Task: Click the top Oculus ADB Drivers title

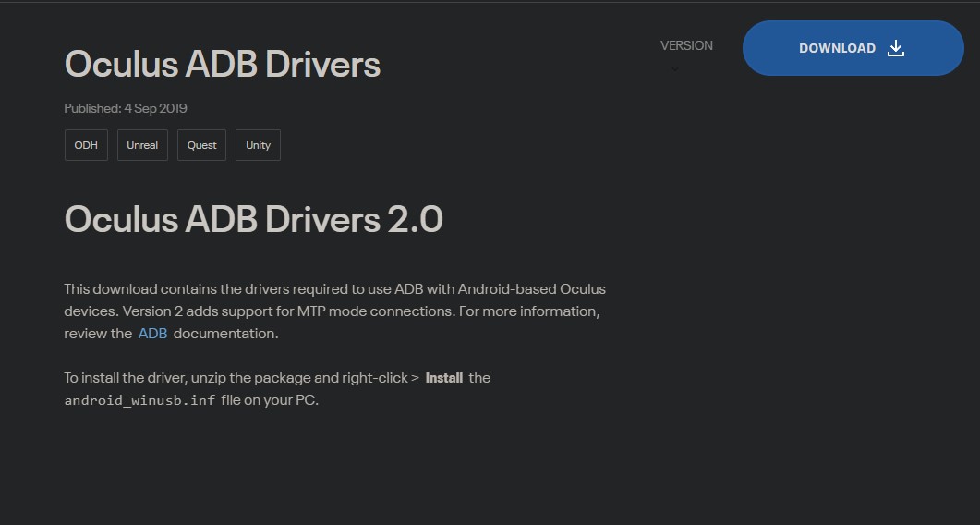Action: pos(222,65)
